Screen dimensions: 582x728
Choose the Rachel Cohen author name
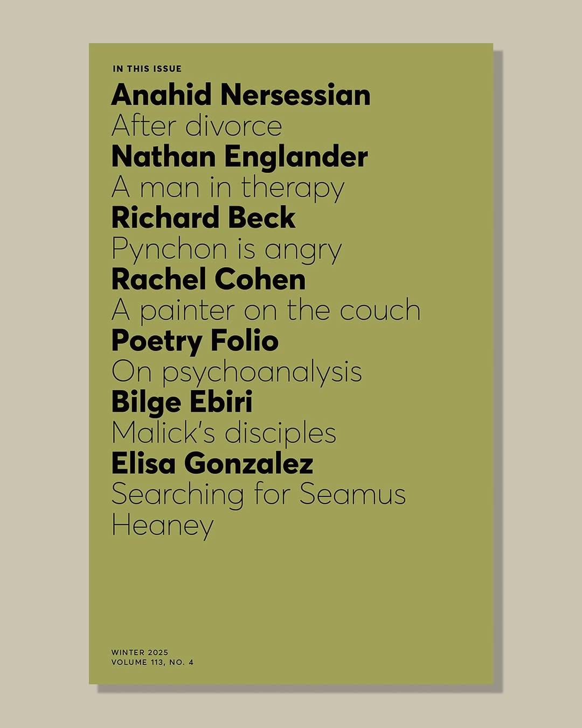pyautogui.click(x=208, y=279)
